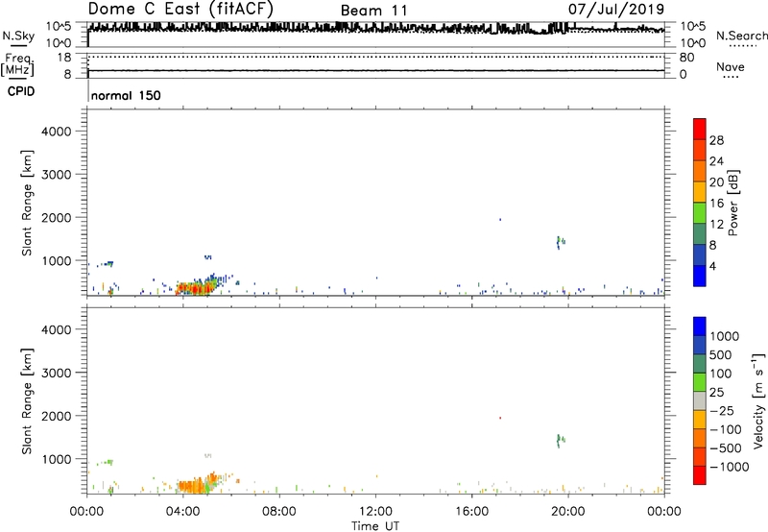Click the '28' tick on power colorbar
Viewport: 768px width, 532px height.
coord(716,140)
